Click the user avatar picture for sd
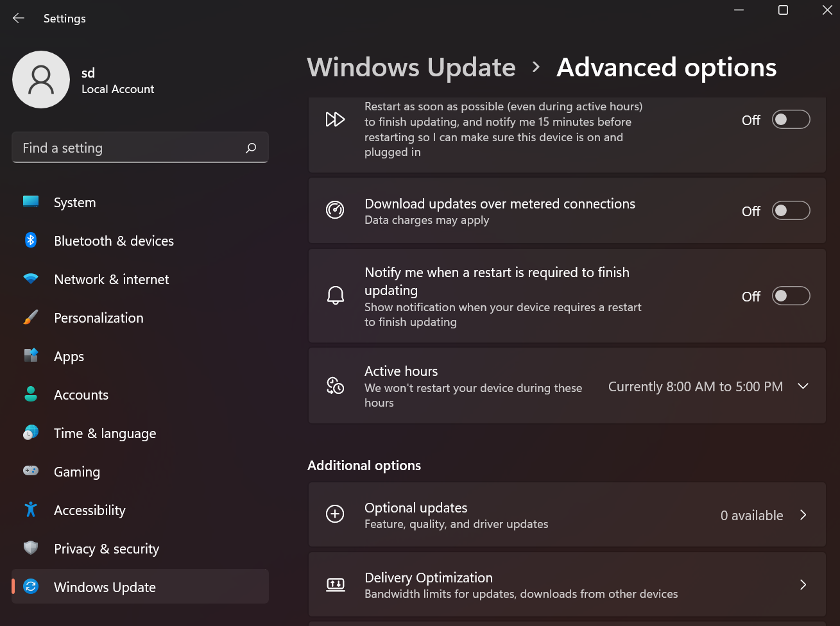840x626 pixels. coord(41,80)
